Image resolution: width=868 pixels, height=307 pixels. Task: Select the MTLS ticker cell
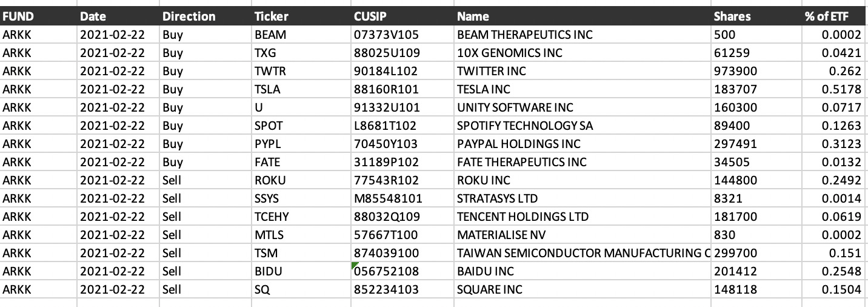300,235
